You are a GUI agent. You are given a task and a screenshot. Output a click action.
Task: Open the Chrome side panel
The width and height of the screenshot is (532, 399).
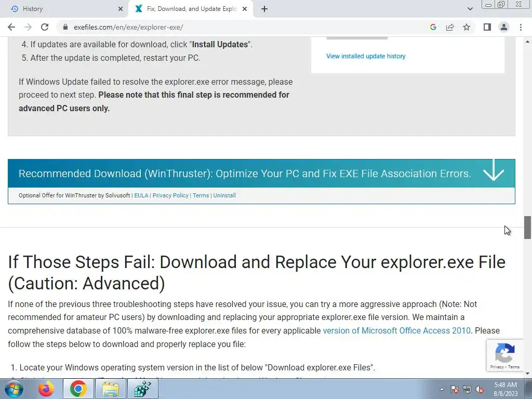[x=487, y=27]
